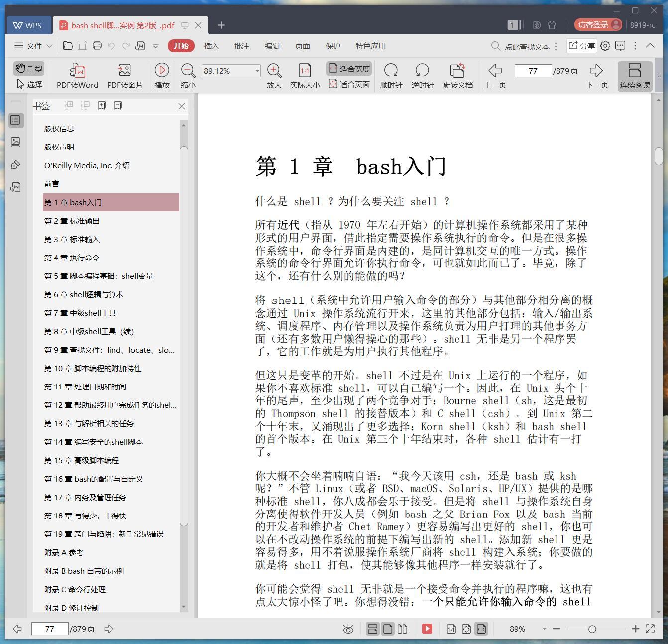
Task: Click the page number field in toolbar
Action: 533,71
